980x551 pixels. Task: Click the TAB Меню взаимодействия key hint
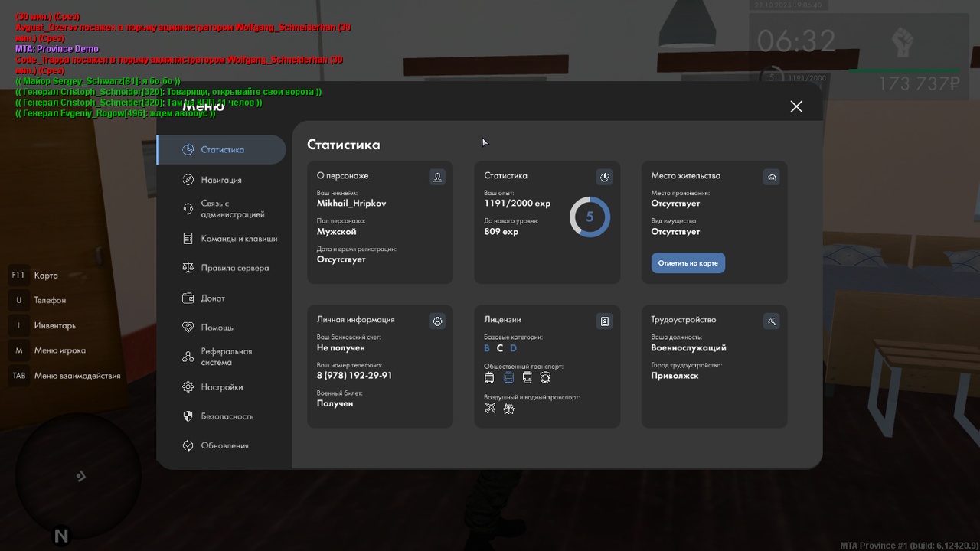point(65,376)
